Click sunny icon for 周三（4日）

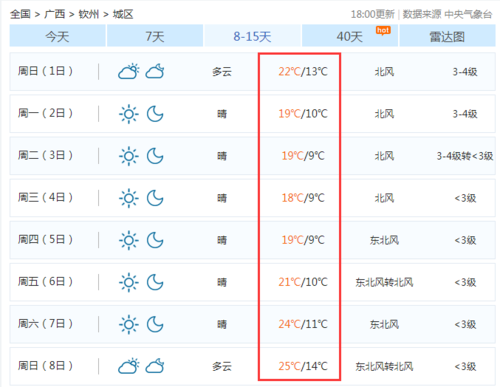tap(129, 198)
